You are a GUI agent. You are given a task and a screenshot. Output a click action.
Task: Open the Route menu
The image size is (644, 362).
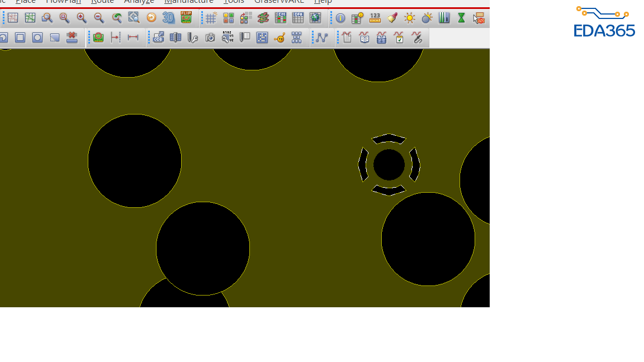102,2
